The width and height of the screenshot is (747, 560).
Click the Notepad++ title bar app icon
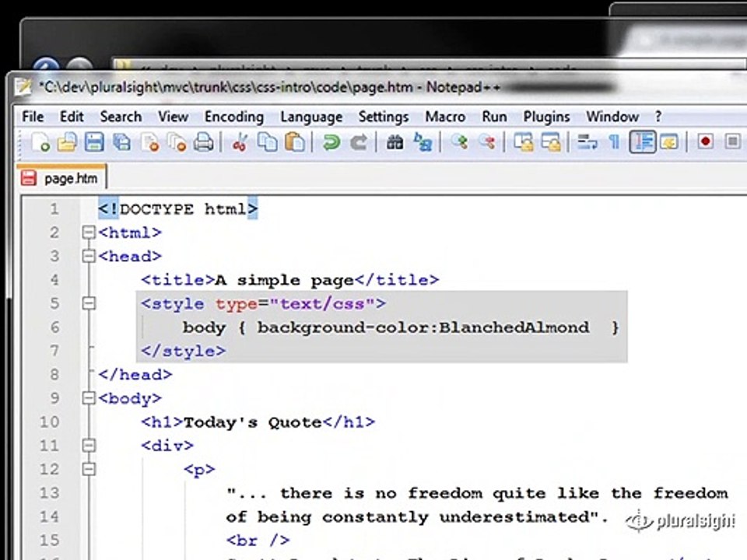(23, 86)
